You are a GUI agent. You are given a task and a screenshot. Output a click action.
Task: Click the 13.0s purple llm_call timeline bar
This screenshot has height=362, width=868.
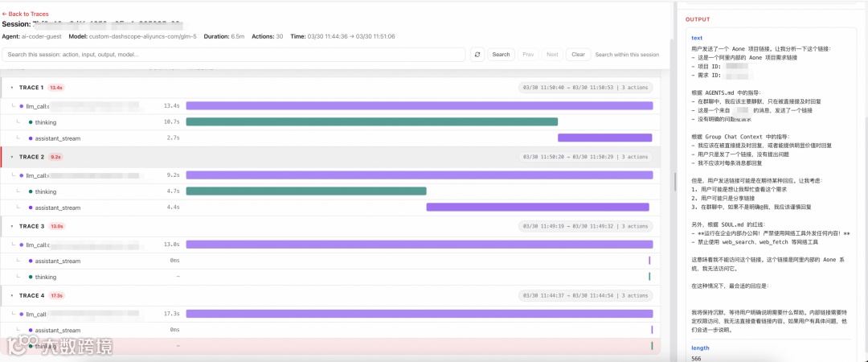click(x=420, y=245)
